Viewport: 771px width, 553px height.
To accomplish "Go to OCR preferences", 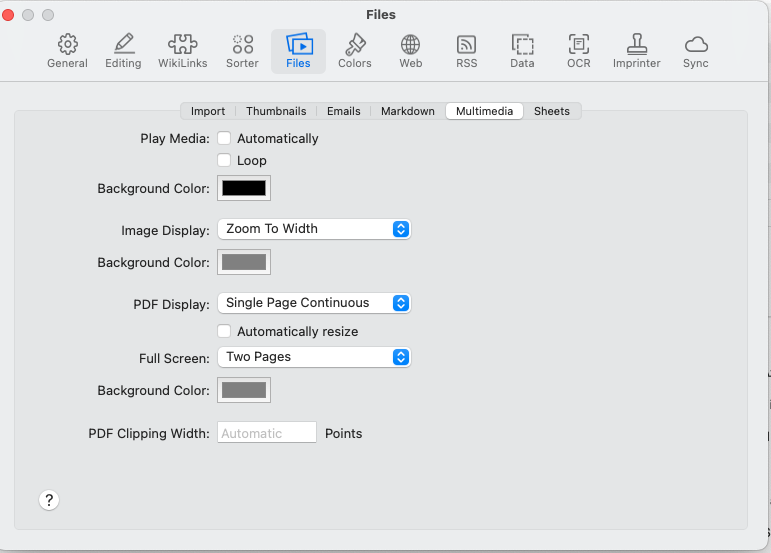I will point(578,51).
